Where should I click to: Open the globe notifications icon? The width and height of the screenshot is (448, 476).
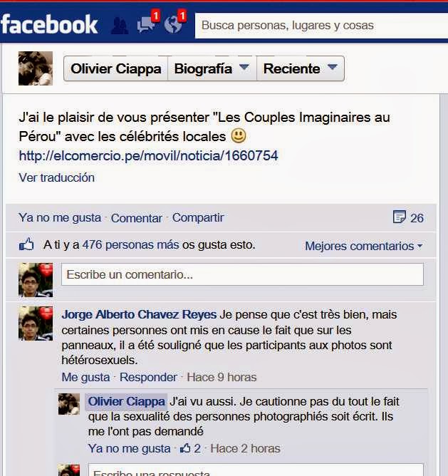[175, 22]
